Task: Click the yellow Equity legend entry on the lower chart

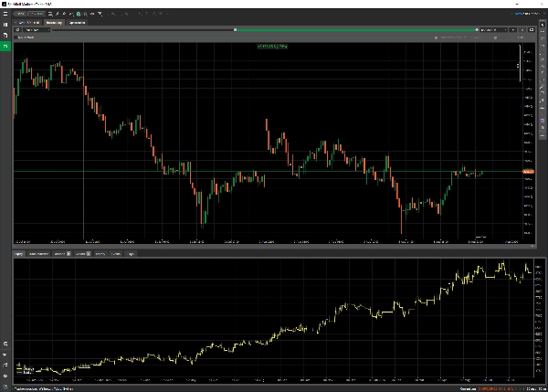Action: tap(26, 369)
